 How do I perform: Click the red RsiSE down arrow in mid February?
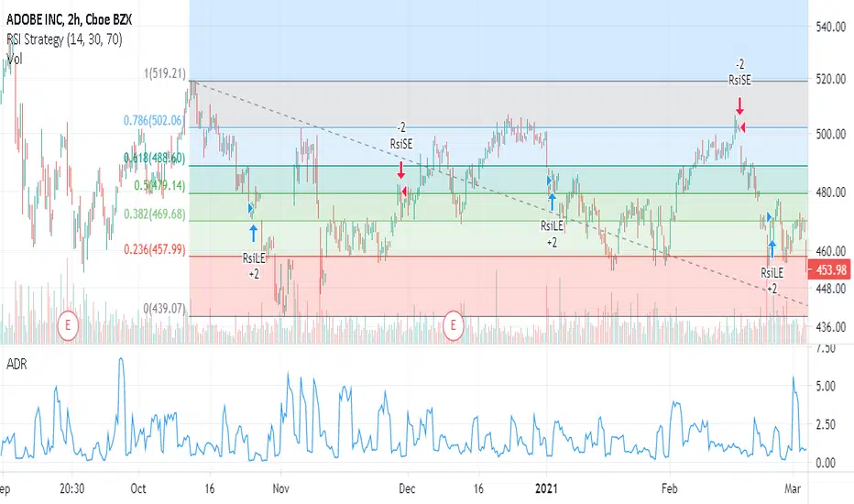pyautogui.click(x=739, y=105)
